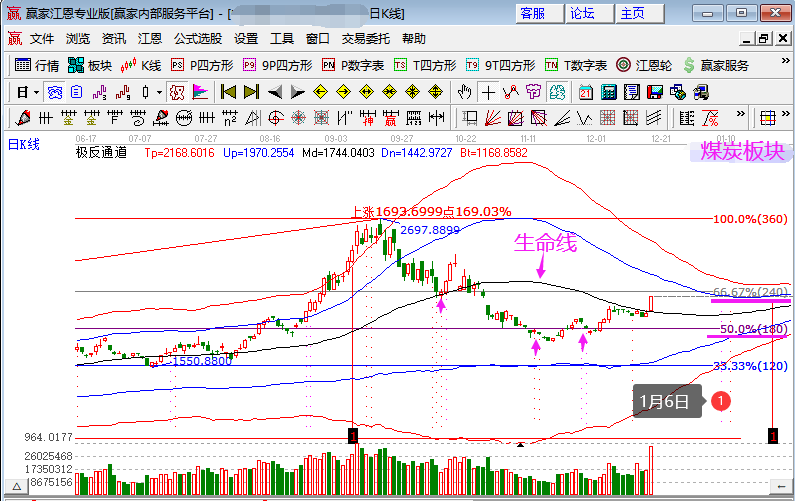Open the 9T四方形 tool
The image size is (795, 501).
pyautogui.click(x=500, y=65)
